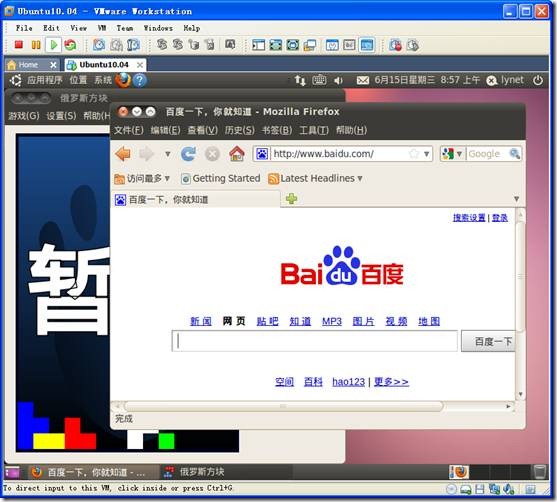This screenshot has width=557, height=502.
Task: Open Ubuntu 应用程序 applications menu
Action: [45, 80]
